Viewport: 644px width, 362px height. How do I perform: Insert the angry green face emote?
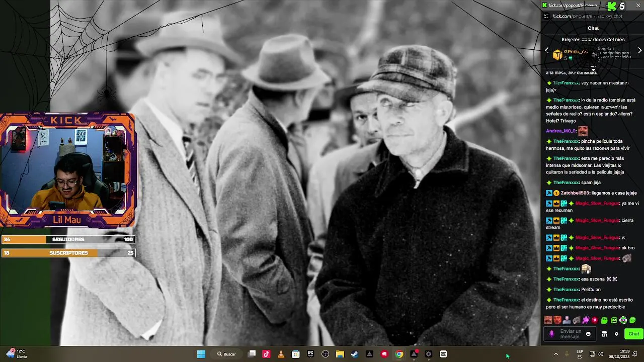pos(614,320)
